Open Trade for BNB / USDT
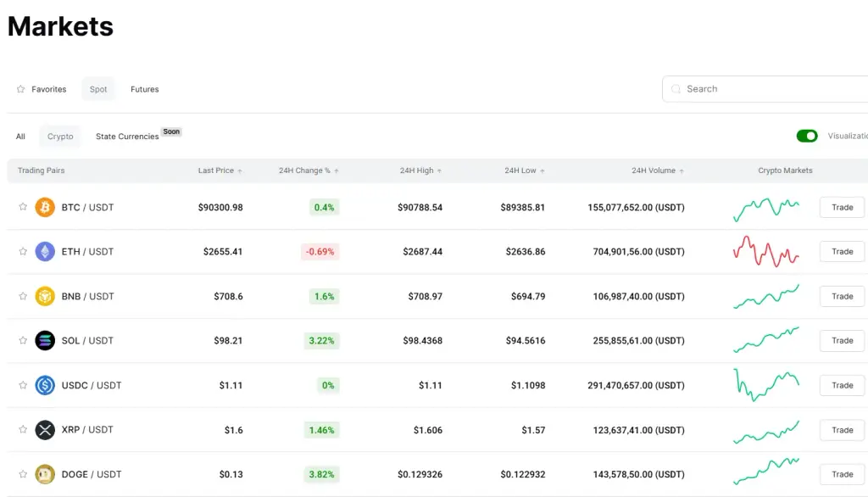Image resolution: width=868 pixels, height=497 pixels. point(842,297)
